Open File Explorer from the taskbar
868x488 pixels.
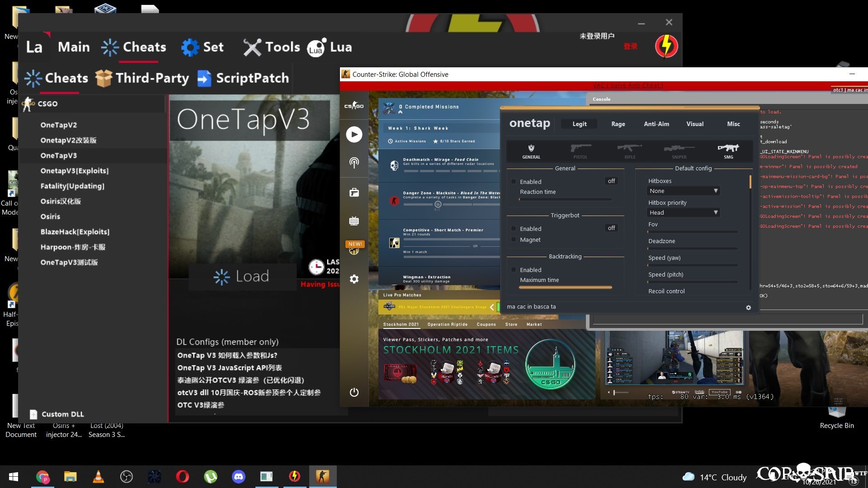coord(70,477)
